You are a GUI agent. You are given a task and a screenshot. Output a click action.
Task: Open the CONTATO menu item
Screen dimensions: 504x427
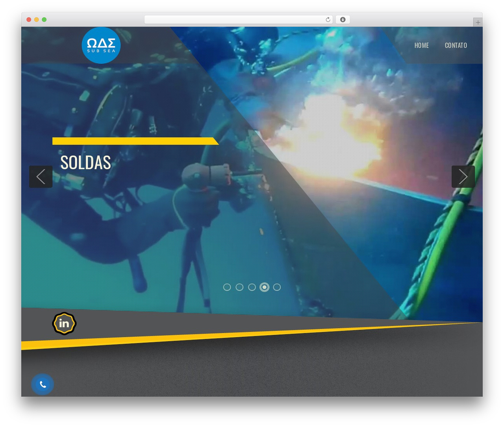pyautogui.click(x=456, y=45)
